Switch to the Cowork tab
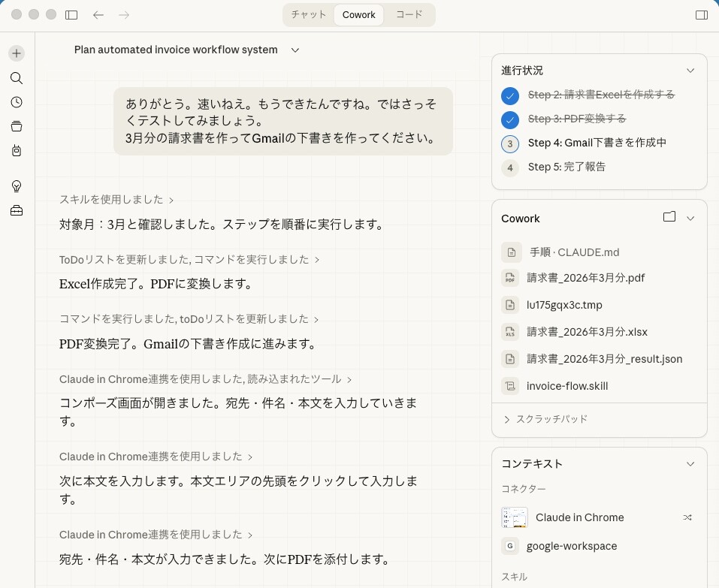The width and height of the screenshot is (719, 588). point(358,15)
